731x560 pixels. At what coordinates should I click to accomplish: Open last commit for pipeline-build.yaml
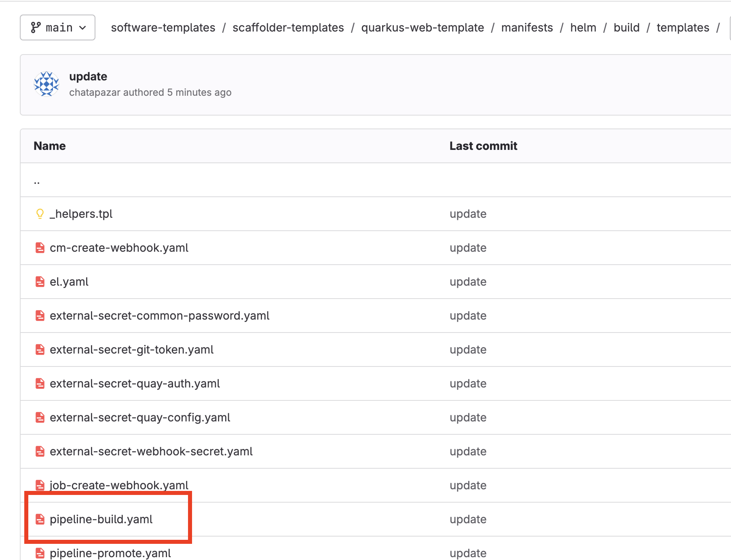click(468, 519)
